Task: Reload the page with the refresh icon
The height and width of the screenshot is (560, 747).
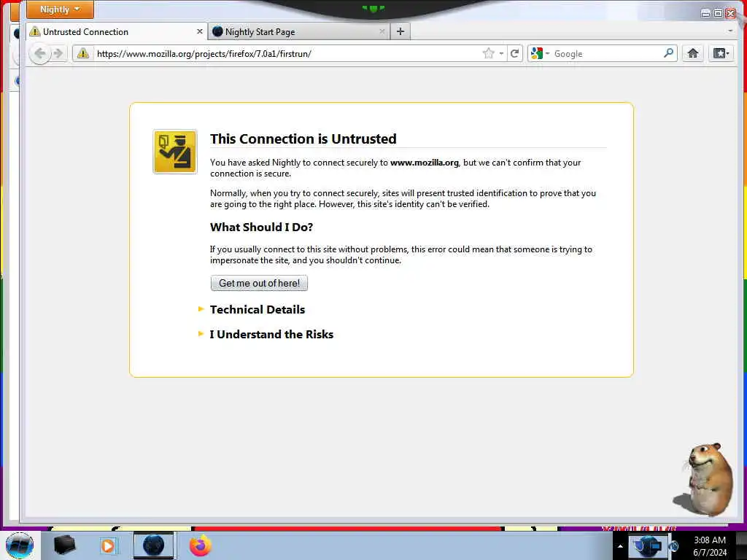Action: click(514, 53)
